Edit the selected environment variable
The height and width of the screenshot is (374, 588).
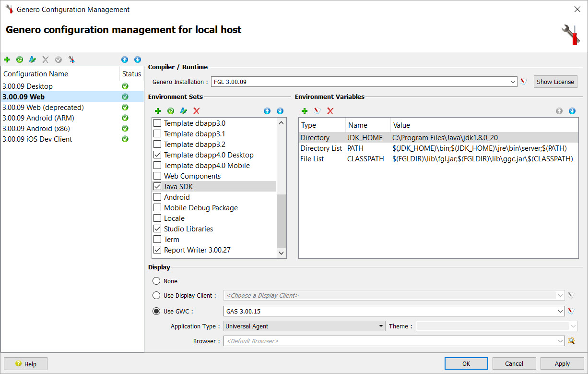click(x=318, y=111)
